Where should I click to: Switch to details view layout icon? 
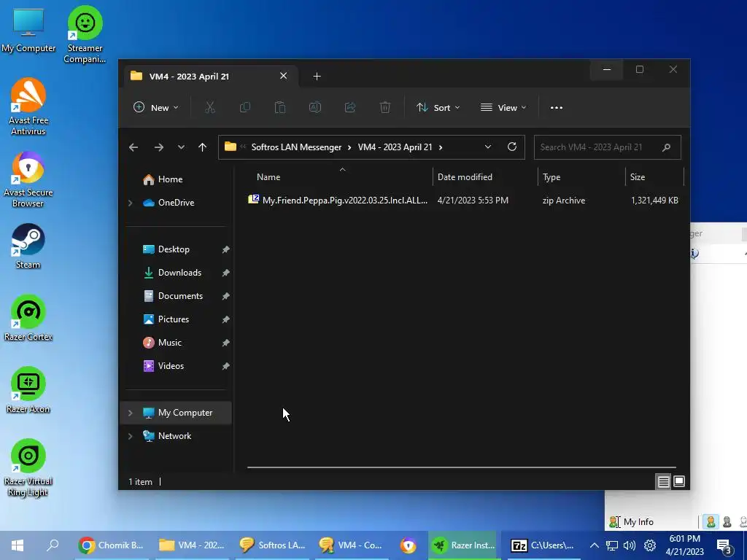pyautogui.click(x=664, y=481)
